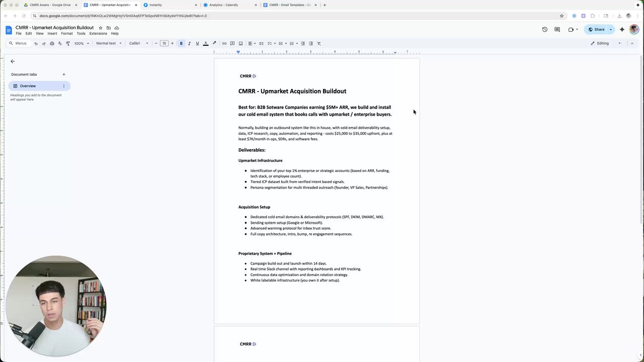Print the document using printer icon
Viewport: 644px width, 362px height.
tap(52, 43)
